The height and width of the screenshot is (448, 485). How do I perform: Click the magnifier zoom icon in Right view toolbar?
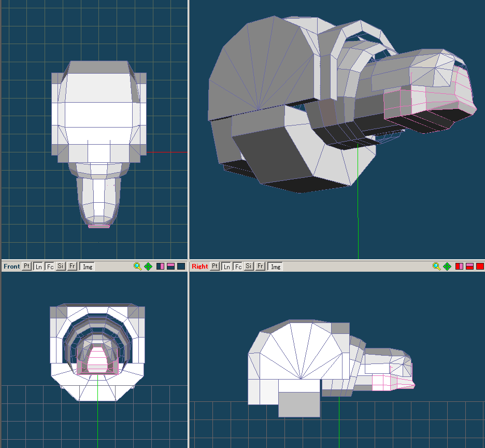(436, 267)
